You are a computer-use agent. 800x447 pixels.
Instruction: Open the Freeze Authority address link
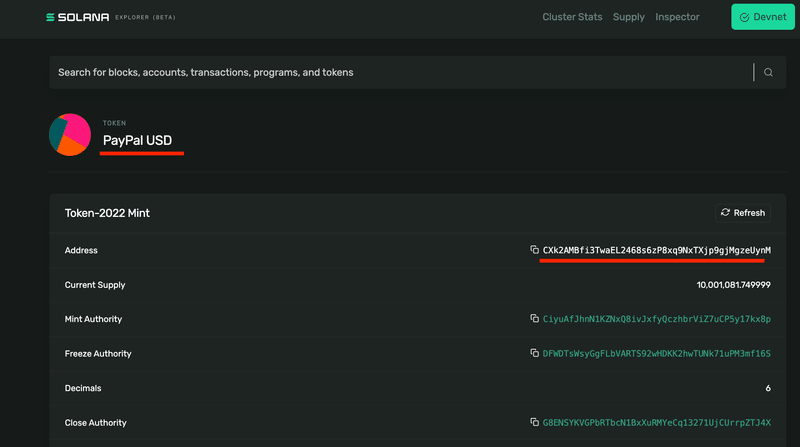(657, 354)
